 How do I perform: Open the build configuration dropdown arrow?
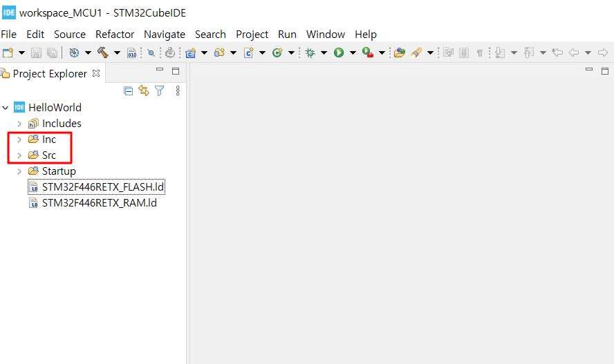(x=88, y=52)
